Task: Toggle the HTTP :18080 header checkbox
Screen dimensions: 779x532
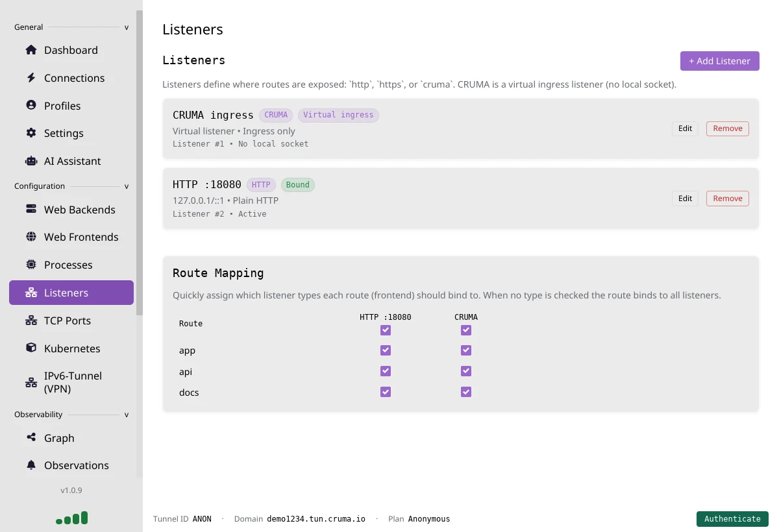Action: [x=386, y=330]
